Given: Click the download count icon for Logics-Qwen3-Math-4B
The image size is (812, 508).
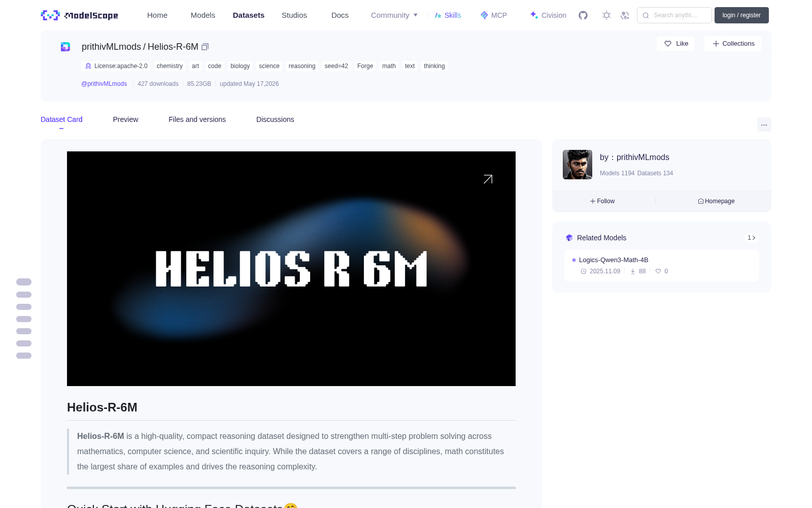Looking at the screenshot, I should click(633, 271).
